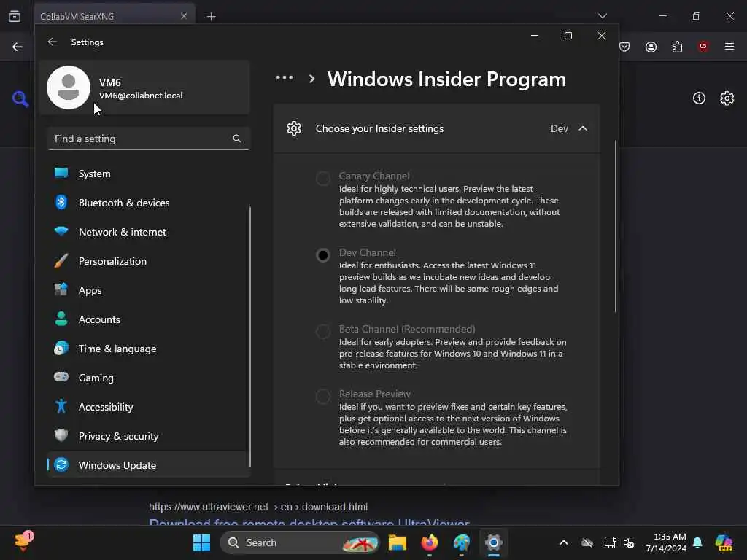
Task: Open Firefox account icon in browser toolbar
Action: click(x=651, y=47)
